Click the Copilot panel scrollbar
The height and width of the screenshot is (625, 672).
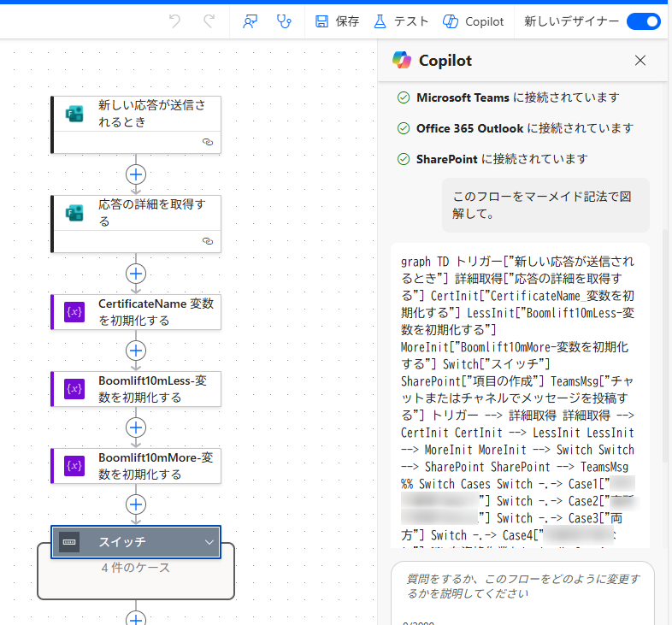point(664,345)
